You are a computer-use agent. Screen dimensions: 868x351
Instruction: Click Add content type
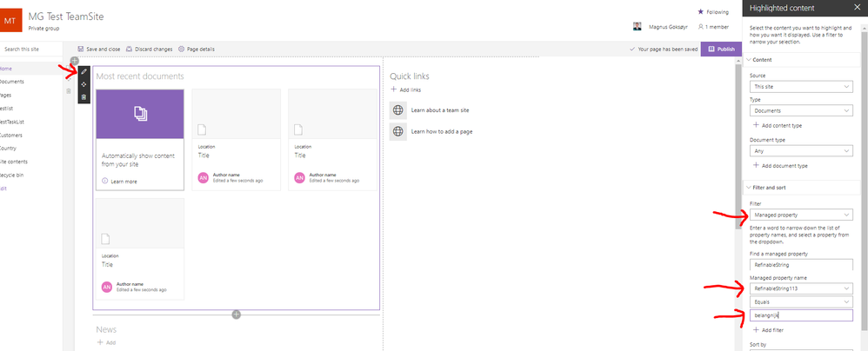click(778, 125)
